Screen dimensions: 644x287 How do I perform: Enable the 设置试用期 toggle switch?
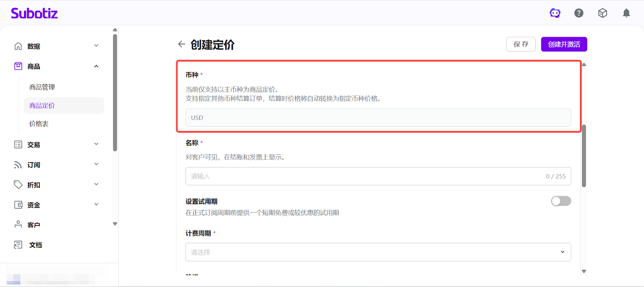(561, 201)
